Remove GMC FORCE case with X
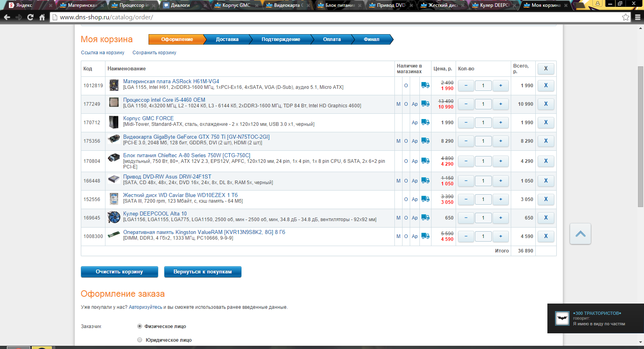 coord(546,122)
